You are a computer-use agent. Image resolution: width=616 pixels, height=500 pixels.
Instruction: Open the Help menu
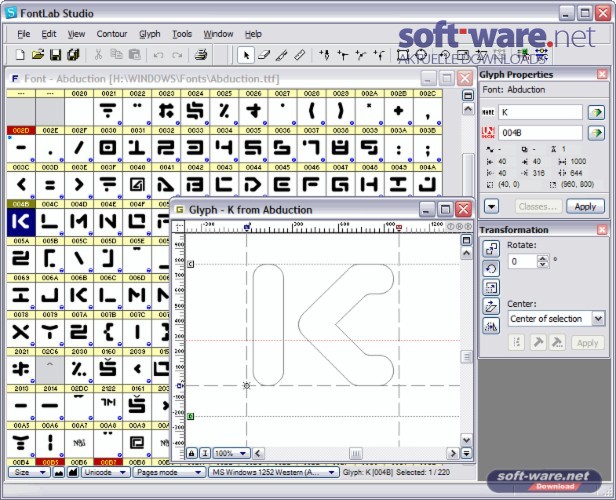click(x=253, y=34)
